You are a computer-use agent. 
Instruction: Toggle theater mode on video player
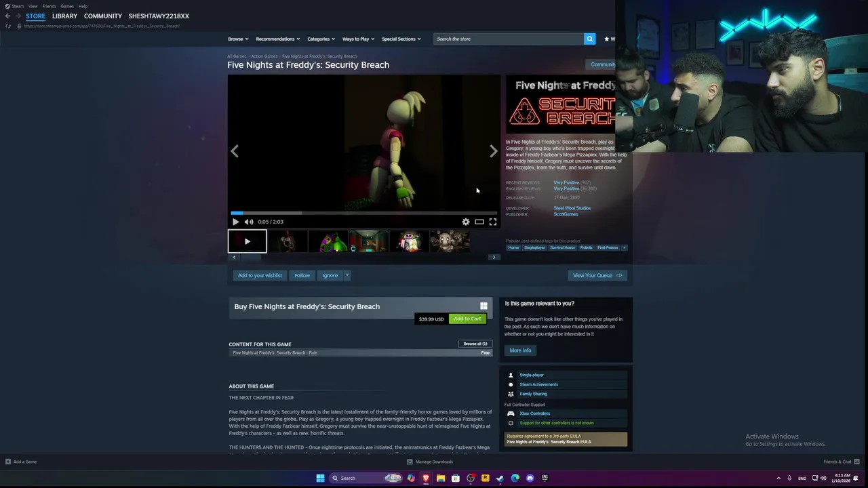(x=479, y=222)
